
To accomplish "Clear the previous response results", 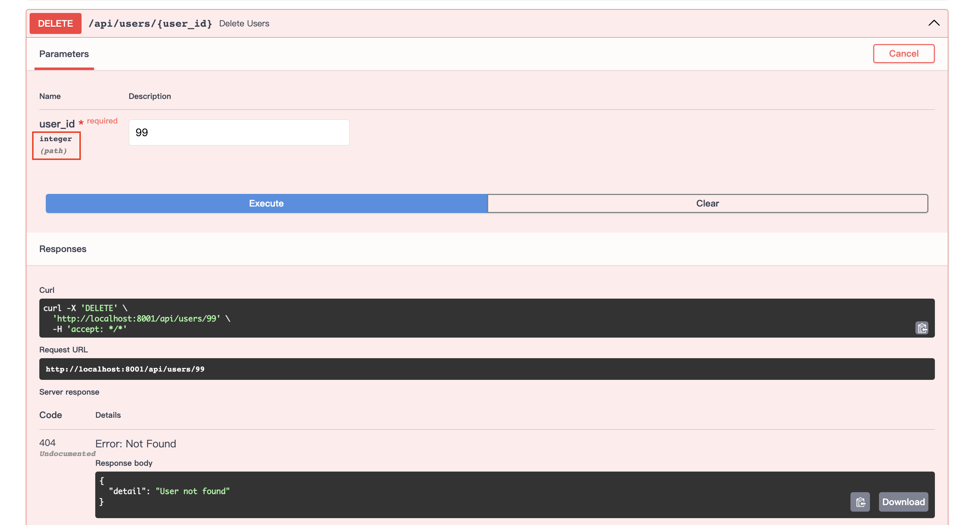I will pyautogui.click(x=707, y=203).
